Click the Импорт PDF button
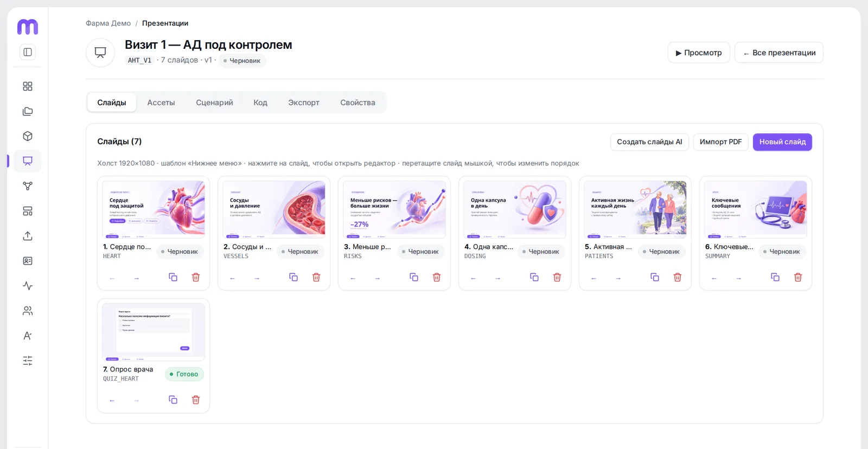This screenshot has height=449, width=868. pyautogui.click(x=720, y=142)
